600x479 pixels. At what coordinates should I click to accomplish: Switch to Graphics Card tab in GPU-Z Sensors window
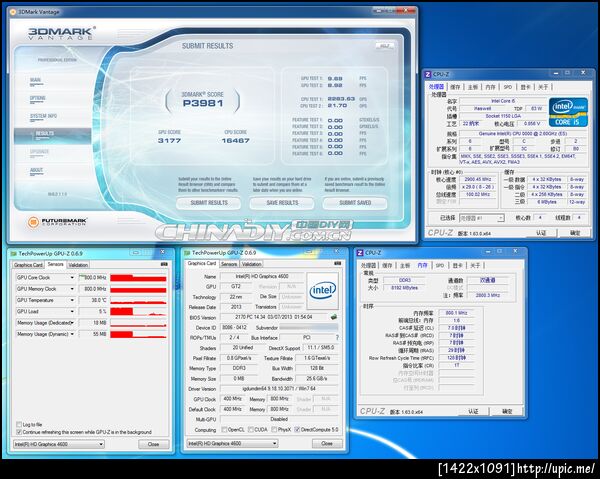coord(28,265)
